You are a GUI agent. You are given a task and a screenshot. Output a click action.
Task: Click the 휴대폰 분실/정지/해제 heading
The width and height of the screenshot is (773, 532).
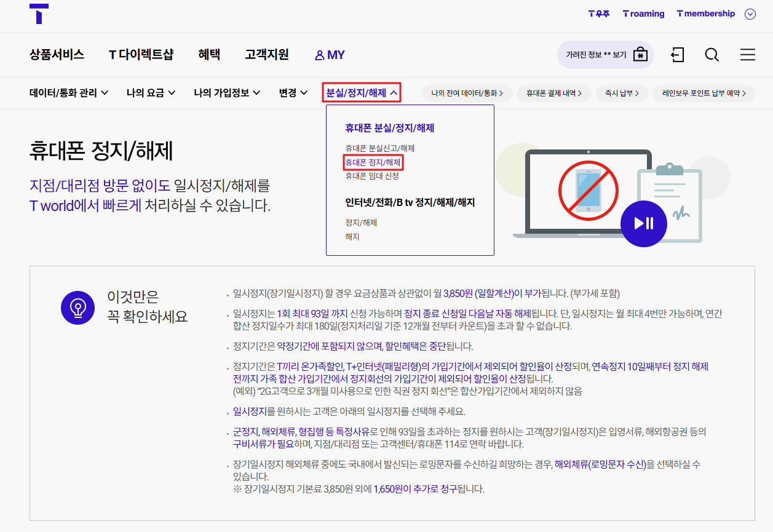pos(390,128)
